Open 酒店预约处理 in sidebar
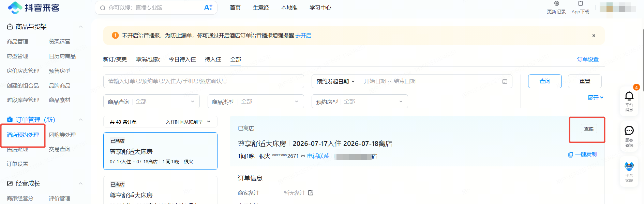 coord(23,135)
